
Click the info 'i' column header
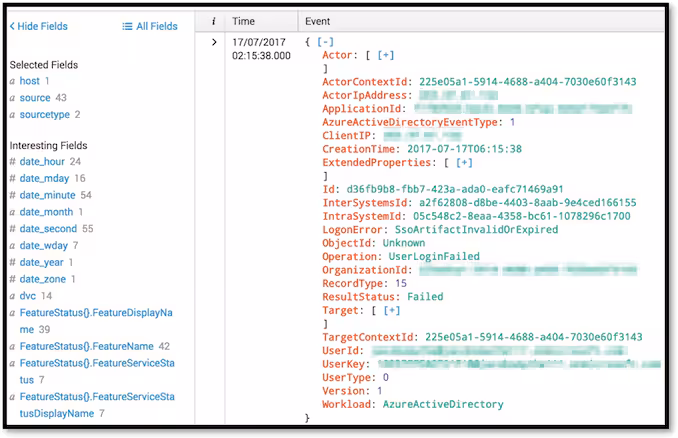coord(213,21)
